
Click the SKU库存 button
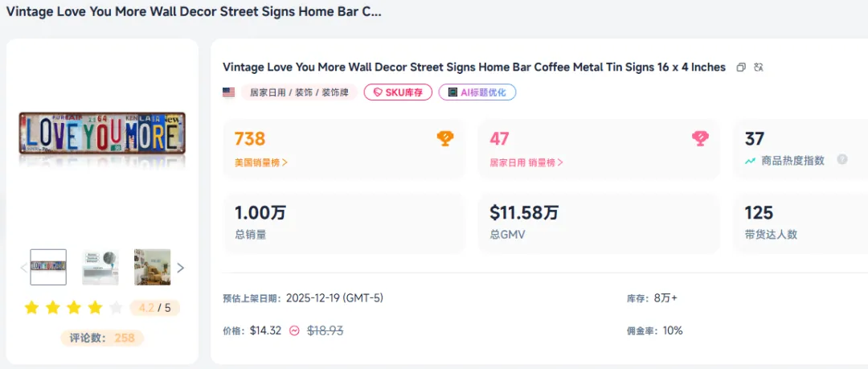coord(398,92)
